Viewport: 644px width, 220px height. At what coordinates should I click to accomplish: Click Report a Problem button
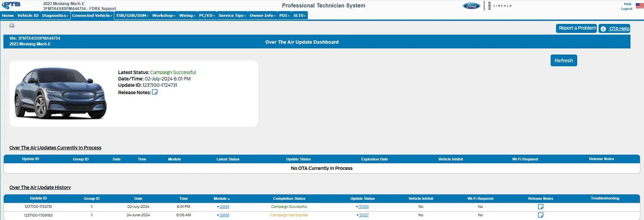tap(576, 28)
